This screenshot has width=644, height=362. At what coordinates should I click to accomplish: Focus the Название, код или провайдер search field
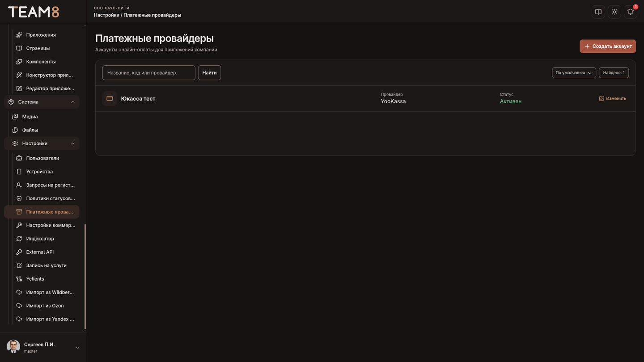coord(149,72)
